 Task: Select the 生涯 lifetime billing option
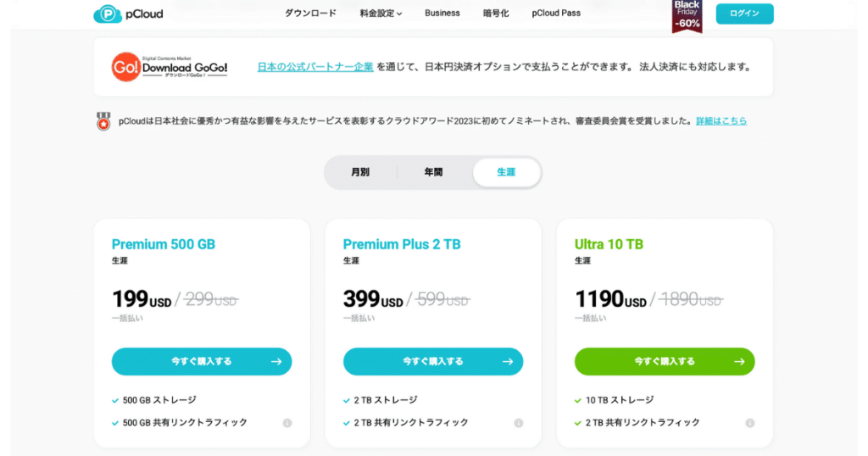click(x=506, y=172)
